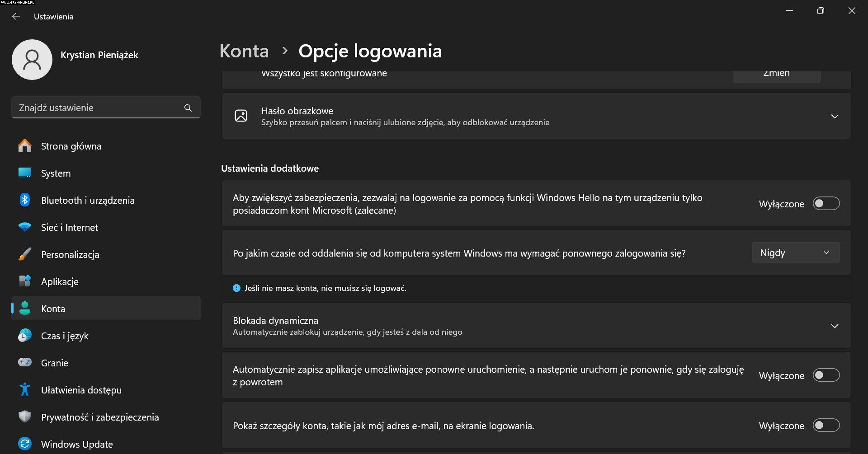Click the Konta breadcrumb link
Viewport: 868px width, 454px height.
tap(244, 51)
